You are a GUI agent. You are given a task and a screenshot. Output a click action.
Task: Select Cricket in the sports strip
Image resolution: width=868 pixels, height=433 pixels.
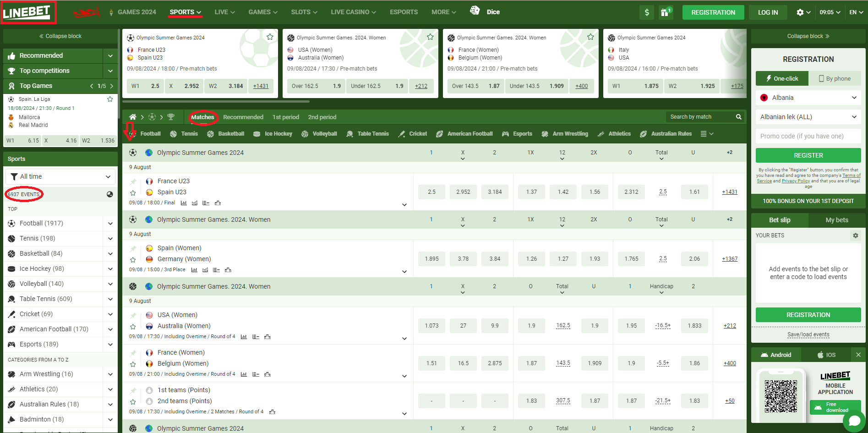tap(413, 134)
